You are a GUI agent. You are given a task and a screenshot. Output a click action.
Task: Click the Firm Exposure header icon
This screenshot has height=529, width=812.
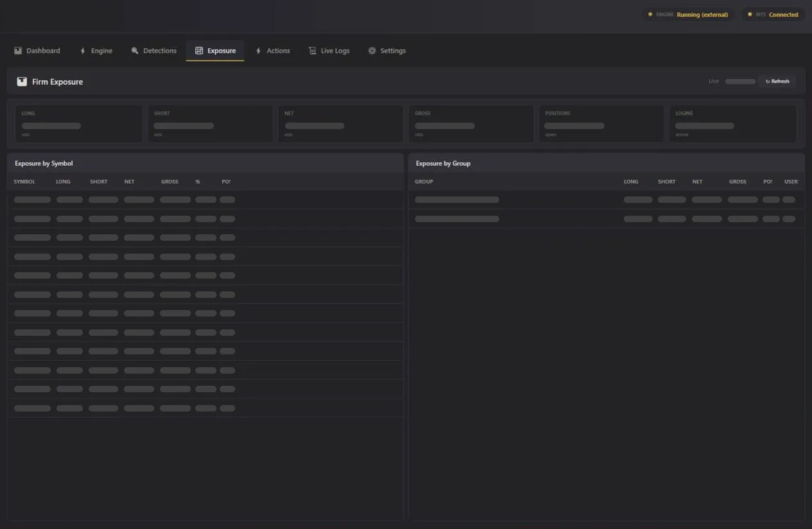tap(22, 82)
